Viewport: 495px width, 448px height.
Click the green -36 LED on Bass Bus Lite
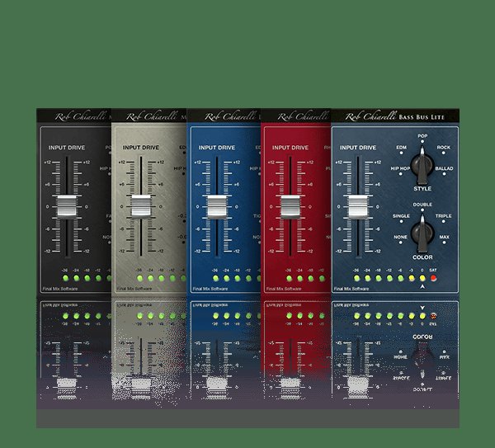pos(356,278)
